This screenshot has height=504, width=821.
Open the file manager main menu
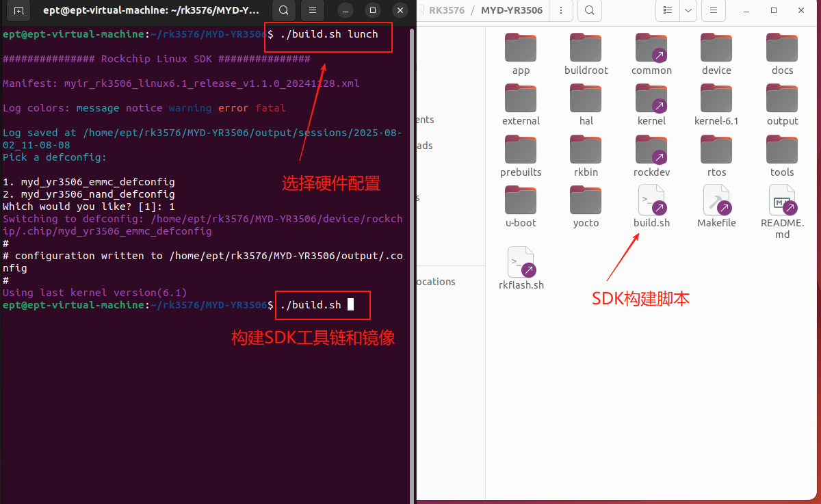(x=714, y=11)
